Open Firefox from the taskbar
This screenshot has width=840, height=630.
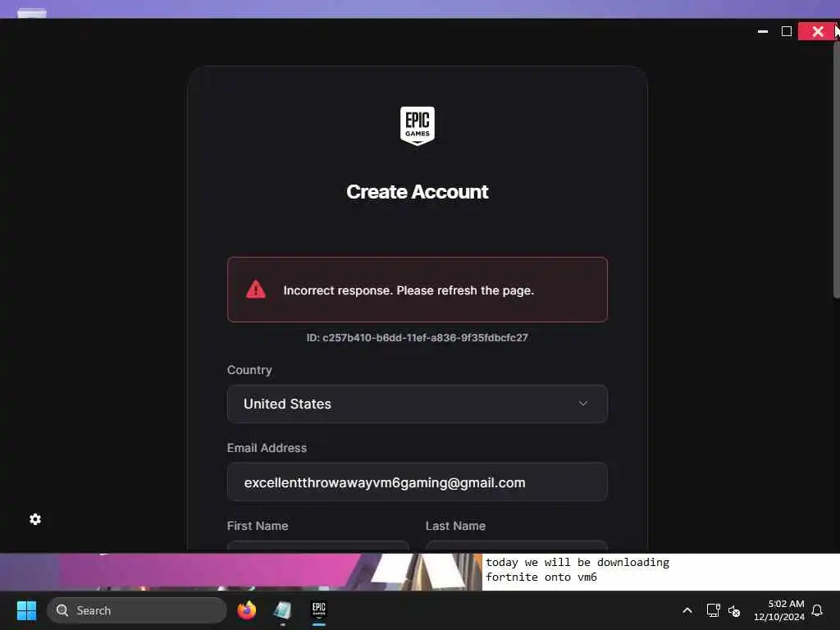coord(246,610)
